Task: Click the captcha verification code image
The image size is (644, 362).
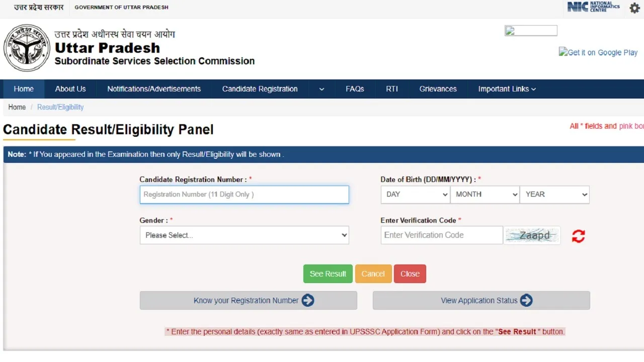Action: [532, 235]
